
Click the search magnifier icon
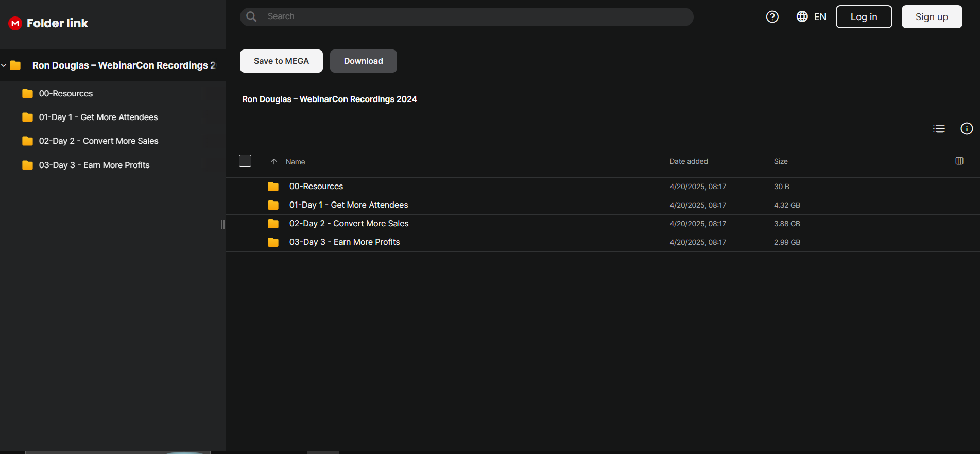(251, 16)
